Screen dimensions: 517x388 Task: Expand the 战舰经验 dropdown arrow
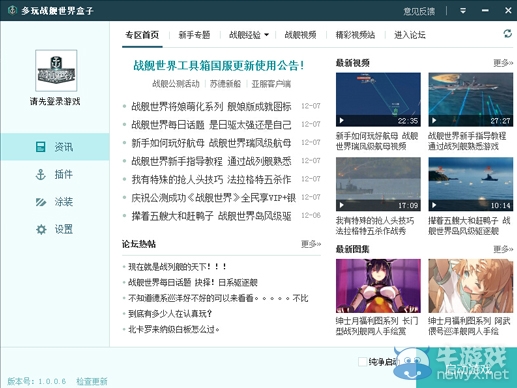266,35
